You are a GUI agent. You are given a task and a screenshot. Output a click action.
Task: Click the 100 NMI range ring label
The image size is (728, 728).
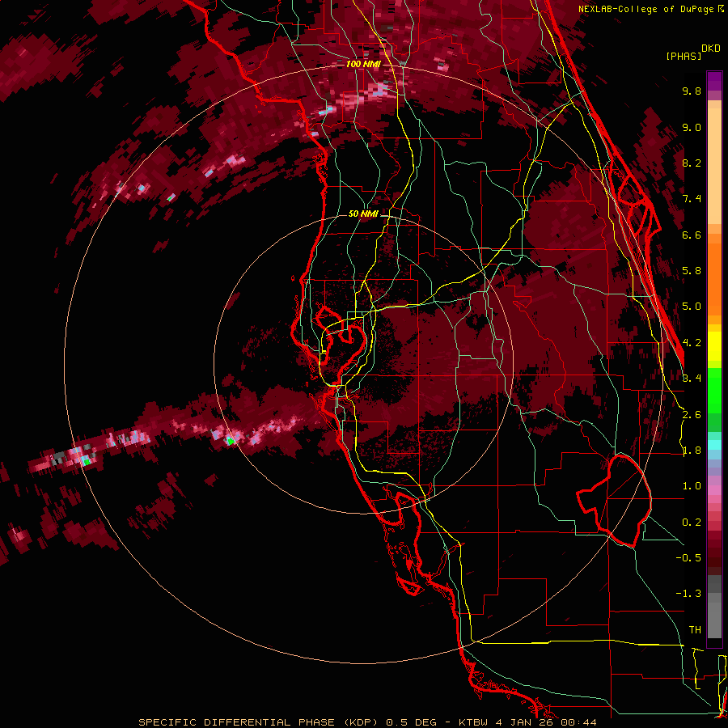(363, 64)
